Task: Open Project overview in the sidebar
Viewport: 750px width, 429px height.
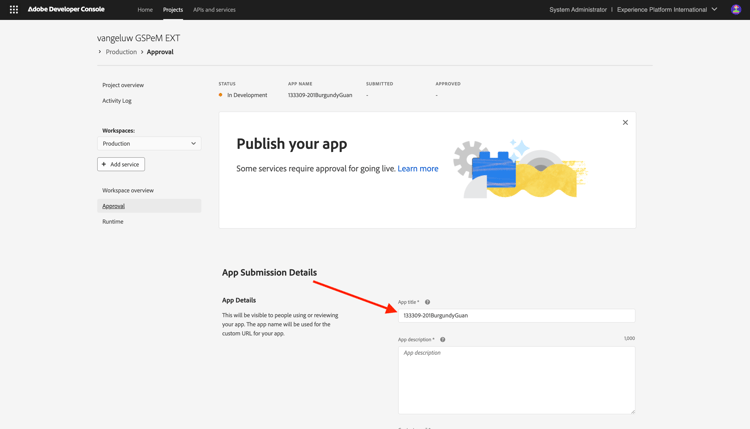Action: coord(123,85)
